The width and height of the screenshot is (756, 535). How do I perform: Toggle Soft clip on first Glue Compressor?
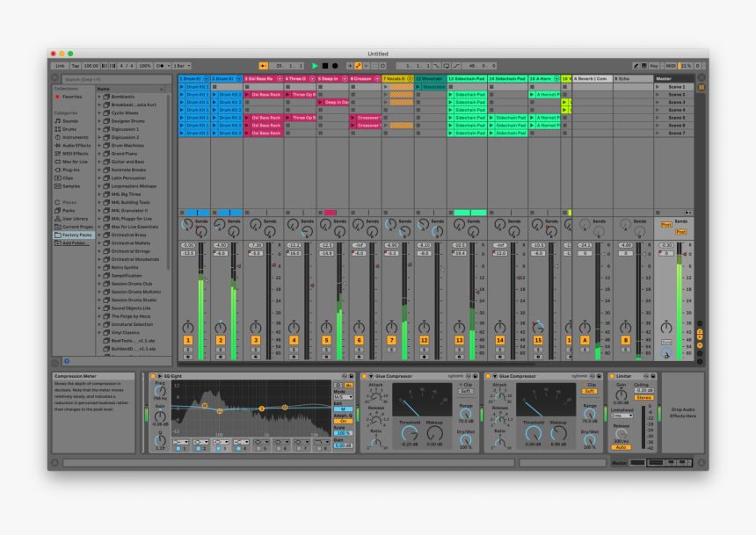point(465,392)
